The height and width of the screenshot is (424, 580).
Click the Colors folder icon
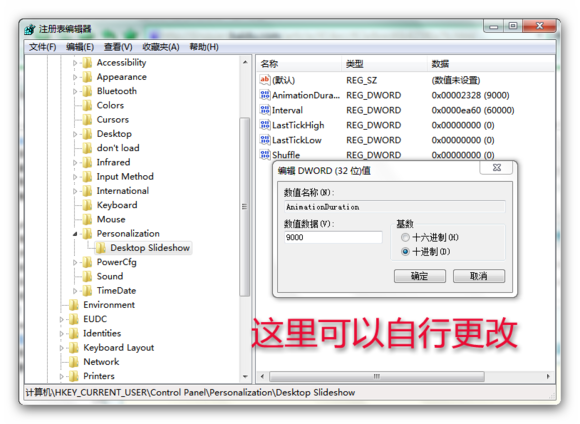[87, 105]
